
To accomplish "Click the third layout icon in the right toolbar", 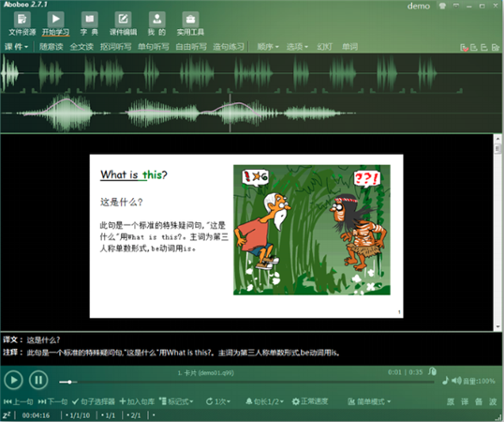I will 484,47.
